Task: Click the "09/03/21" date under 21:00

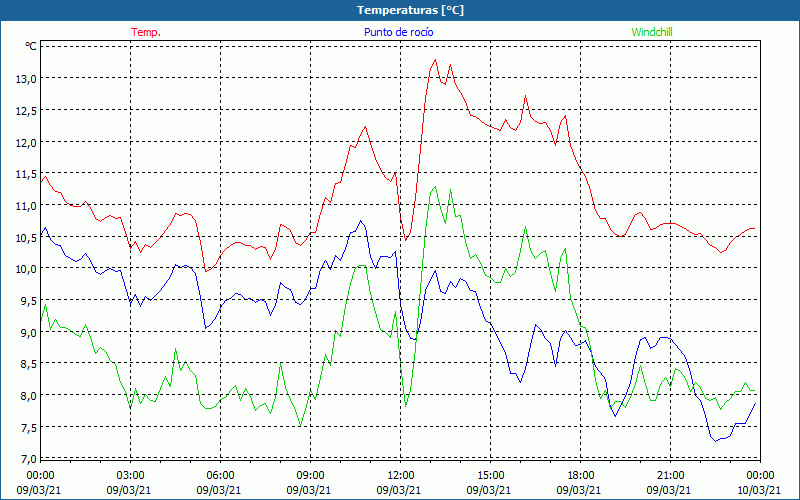Action: coord(668,490)
